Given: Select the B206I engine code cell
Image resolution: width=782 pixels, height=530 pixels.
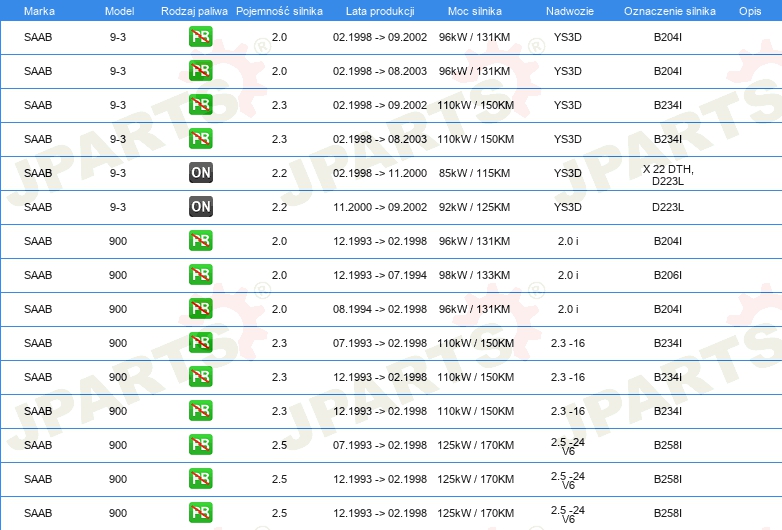Looking at the screenshot, I should click(x=667, y=275).
